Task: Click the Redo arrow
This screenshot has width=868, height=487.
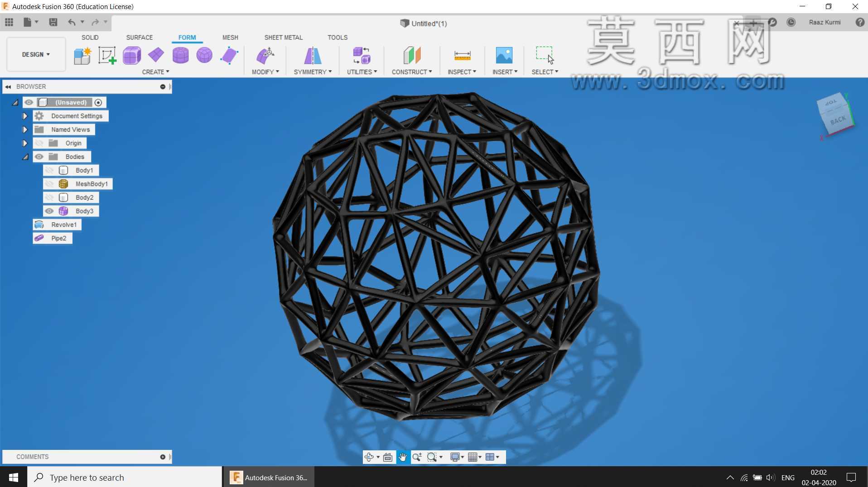Action: click(x=95, y=22)
